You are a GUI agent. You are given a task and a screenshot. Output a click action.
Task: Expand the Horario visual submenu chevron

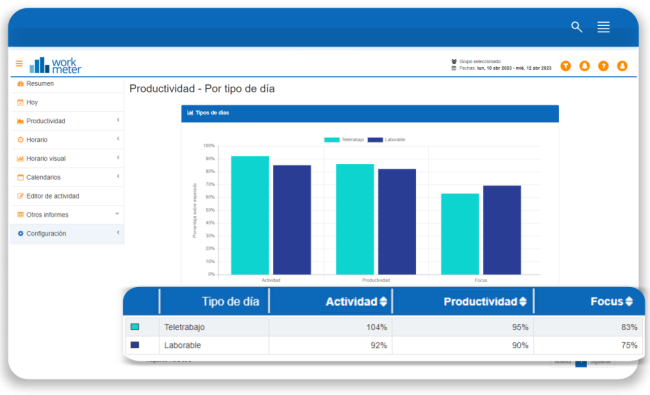tap(118, 158)
